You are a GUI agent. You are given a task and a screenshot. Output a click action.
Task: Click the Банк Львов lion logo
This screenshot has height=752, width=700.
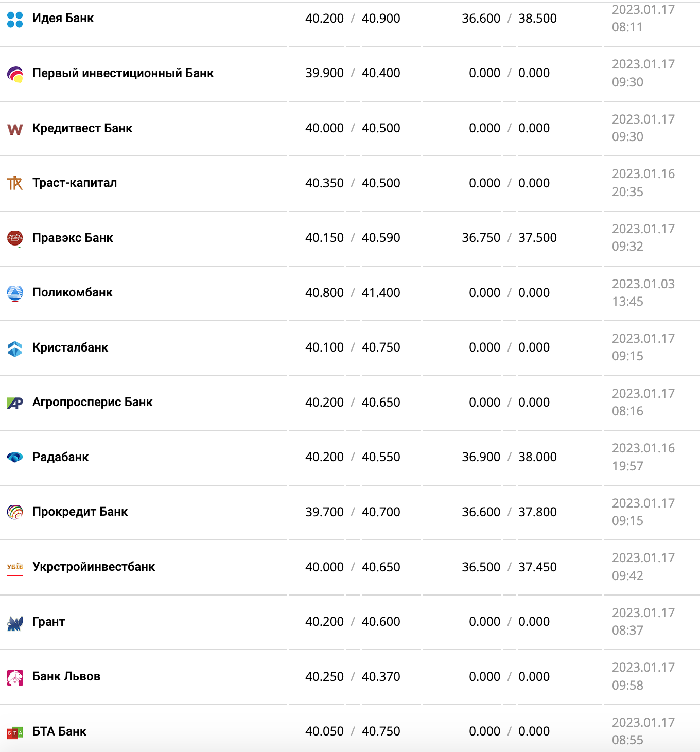[15, 677]
